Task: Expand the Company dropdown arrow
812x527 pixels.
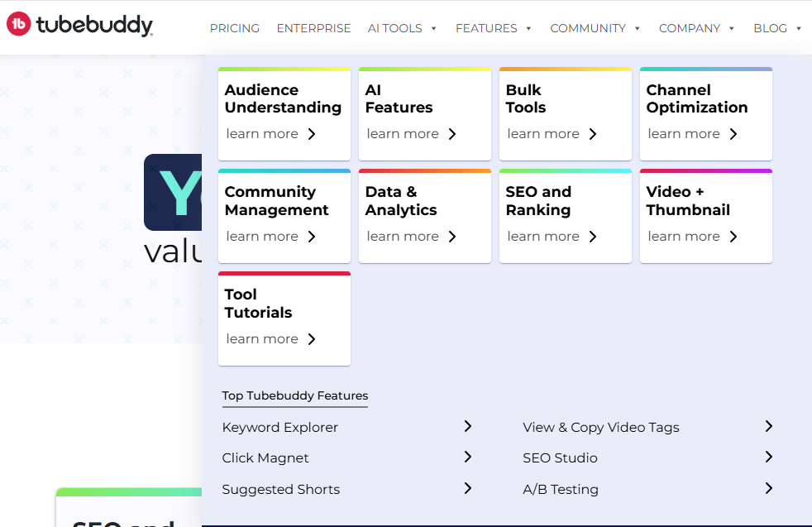Action: (x=731, y=28)
